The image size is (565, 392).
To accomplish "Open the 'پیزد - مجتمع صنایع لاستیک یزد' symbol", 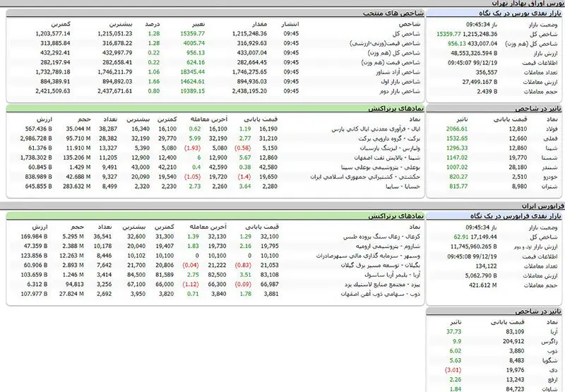I will point(382,285).
